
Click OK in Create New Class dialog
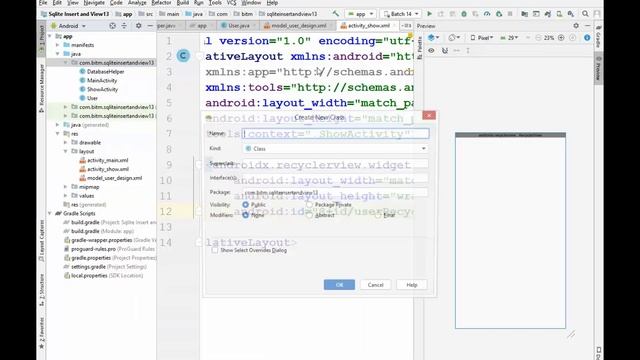click(339, 285)
